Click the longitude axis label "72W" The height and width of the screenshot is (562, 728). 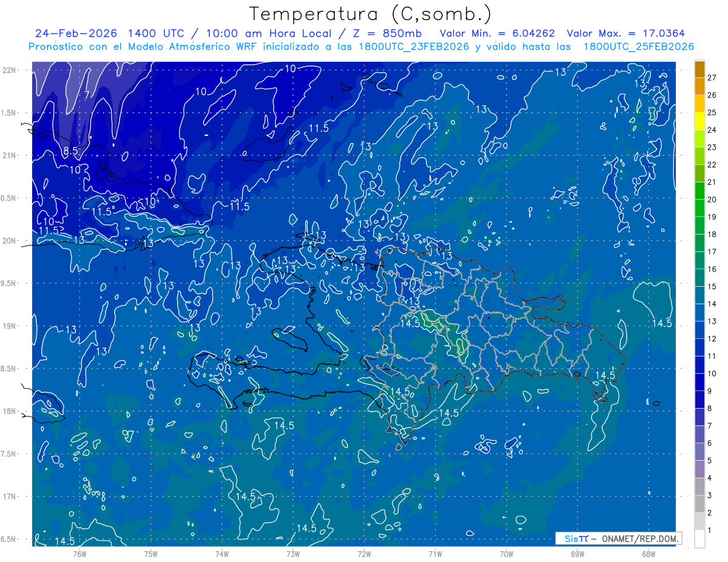[364, 554]
